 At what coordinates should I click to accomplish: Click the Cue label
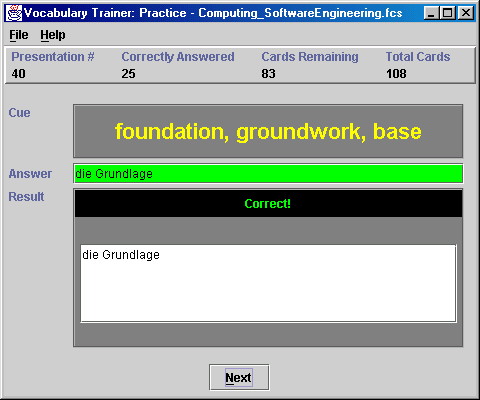click(19, 113)
